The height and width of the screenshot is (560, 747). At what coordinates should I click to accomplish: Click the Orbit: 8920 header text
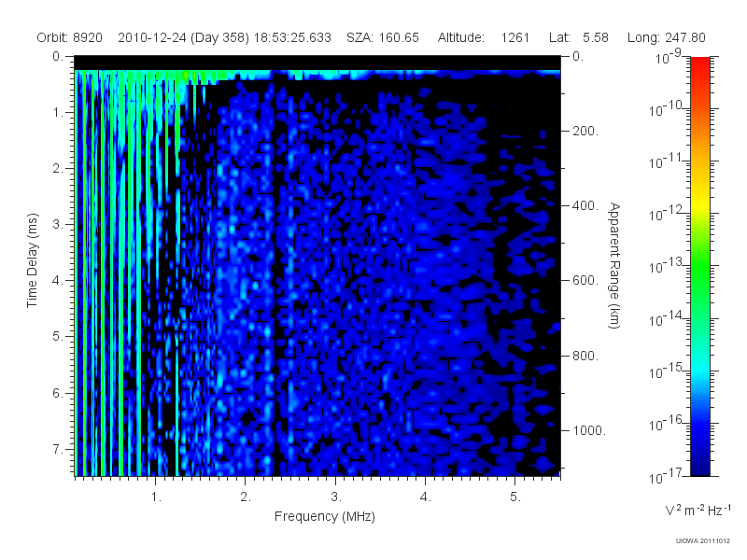(69, 37)
